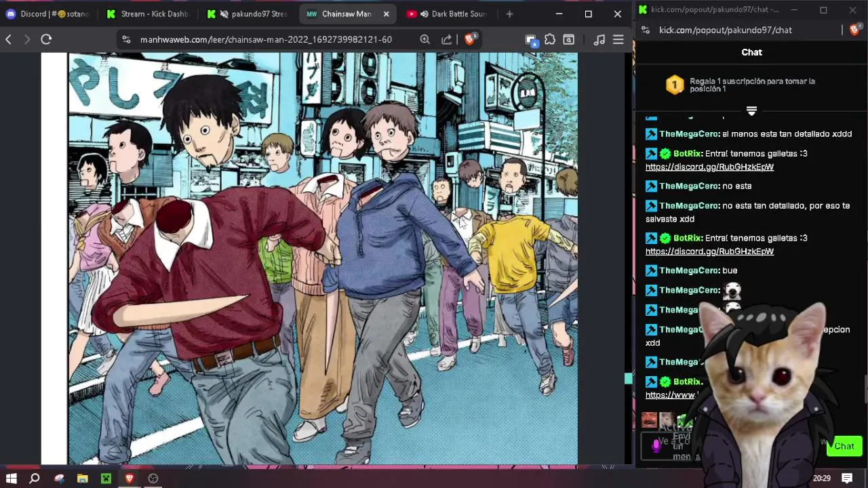The height and width of the screenshot is (488, 868).
Task: Unmute the pakundo97 Stream tab audio icon
Action: [x=224, y=14]
